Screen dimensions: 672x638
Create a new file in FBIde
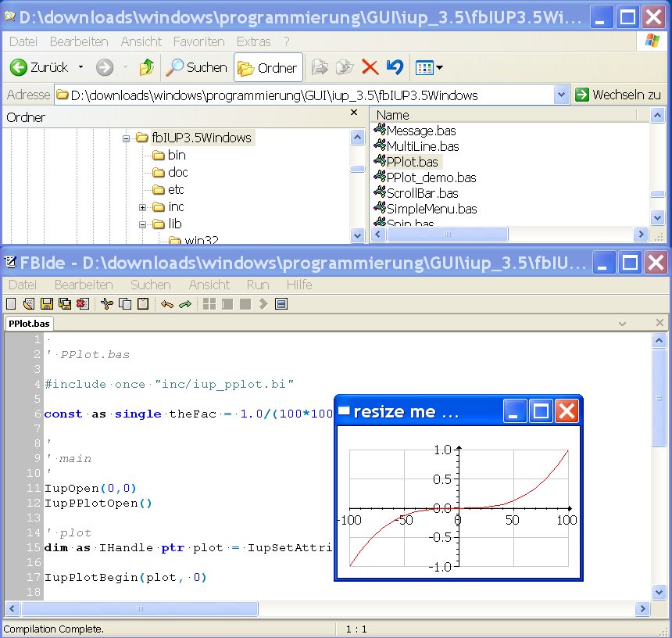[10, 304]
